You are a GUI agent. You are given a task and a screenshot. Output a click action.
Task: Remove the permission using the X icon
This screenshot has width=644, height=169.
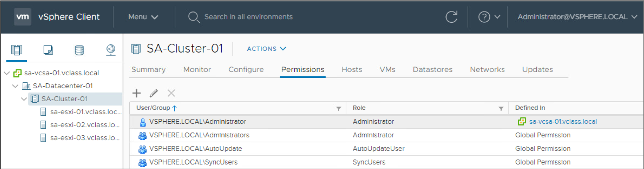171,93
